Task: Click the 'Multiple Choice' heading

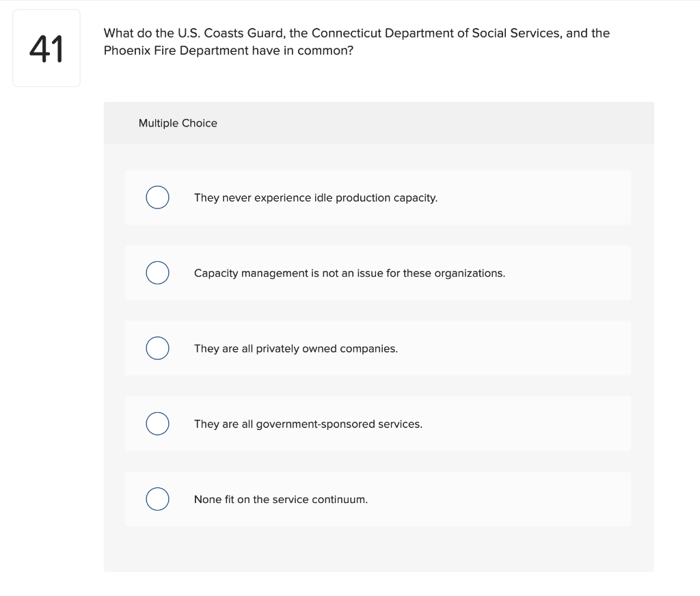Action: pos(178,123)
